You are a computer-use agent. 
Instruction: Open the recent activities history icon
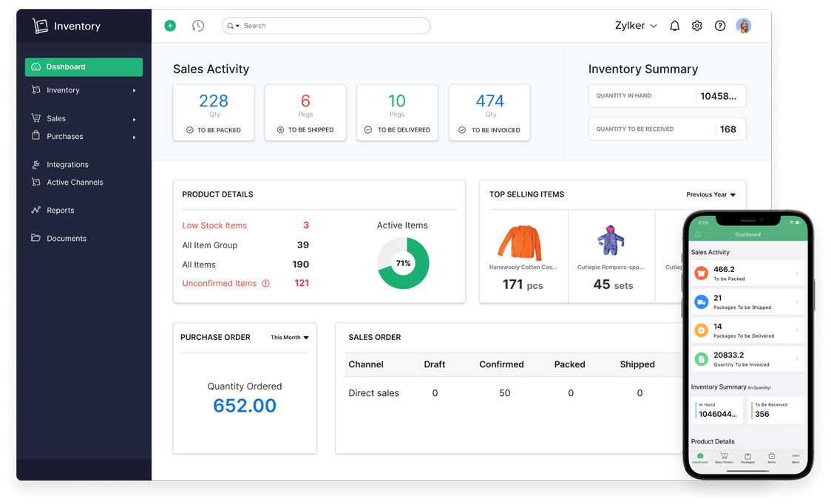click(x=197, y=25)
